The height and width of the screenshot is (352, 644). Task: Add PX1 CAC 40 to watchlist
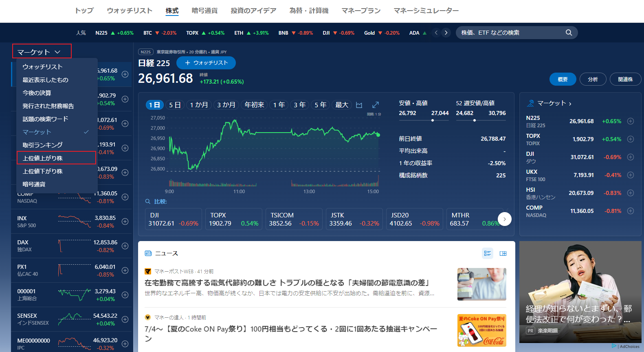point(125,270)
